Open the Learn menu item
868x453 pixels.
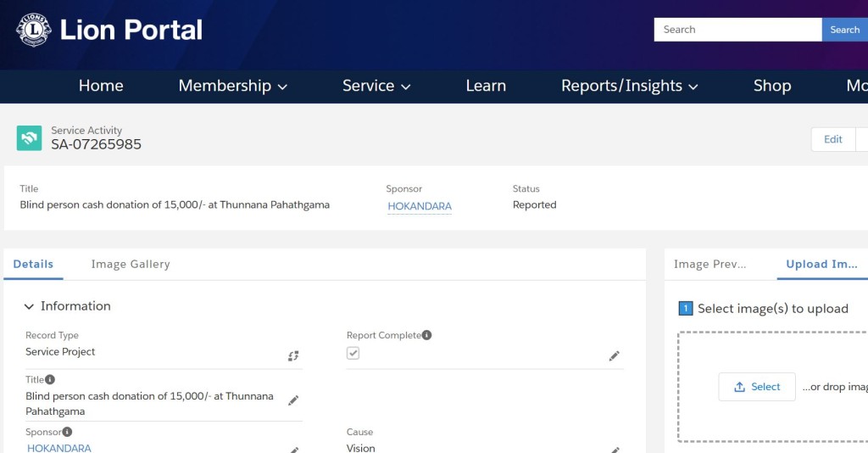[x=486, y=86]
